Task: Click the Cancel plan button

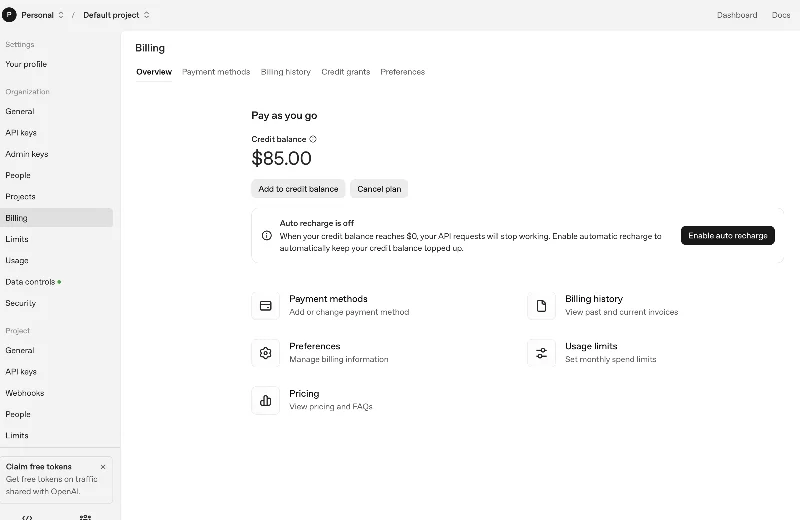Action: [379, 189]
